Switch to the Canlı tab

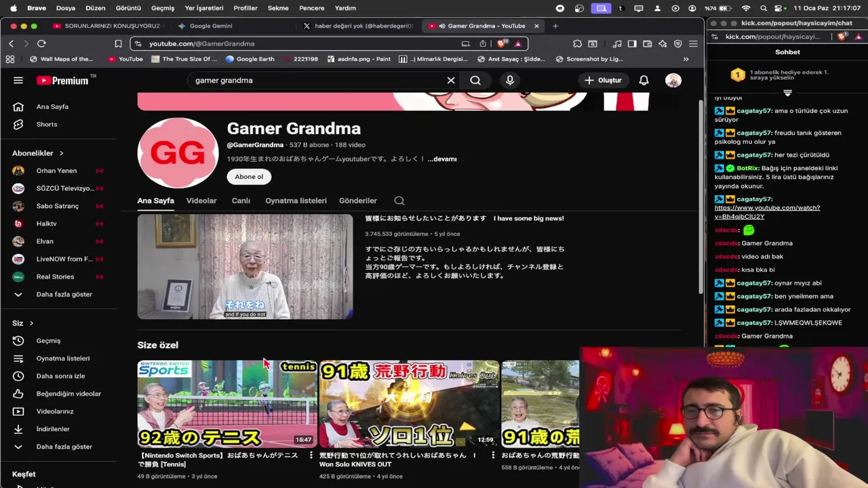coord(241,201)
